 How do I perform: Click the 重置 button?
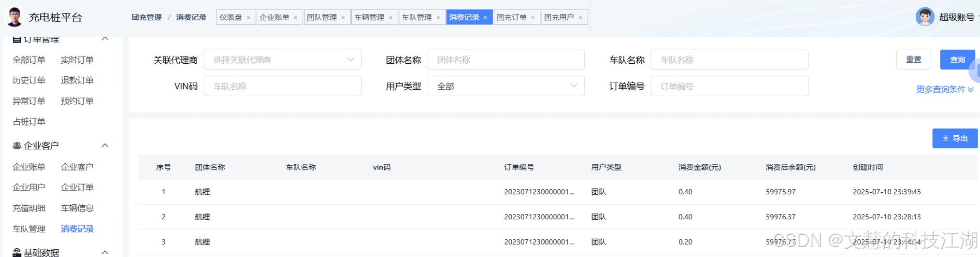point(913,59)
